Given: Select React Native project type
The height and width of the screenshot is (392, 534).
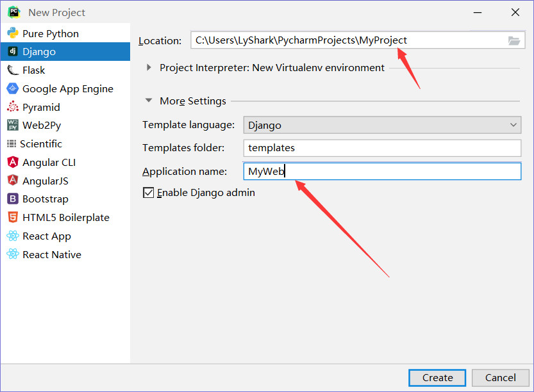Looking at the screenshot, I should (51, 255).
